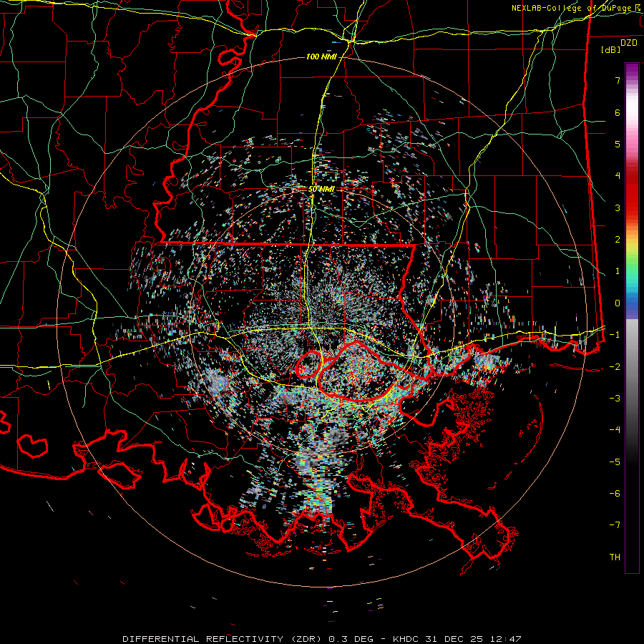Click the 1 value on the color scale
The image size is (644, 644).
[x=618, y=271]
